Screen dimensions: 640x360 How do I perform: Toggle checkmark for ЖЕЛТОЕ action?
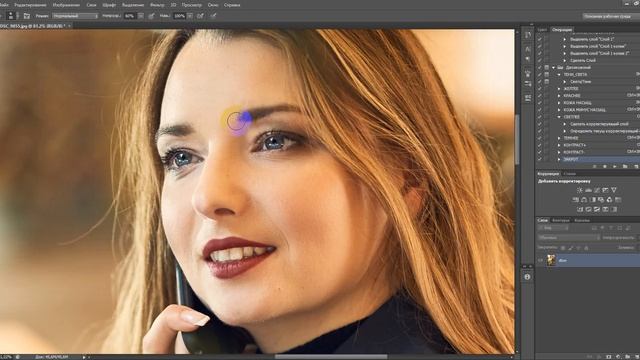540,89
